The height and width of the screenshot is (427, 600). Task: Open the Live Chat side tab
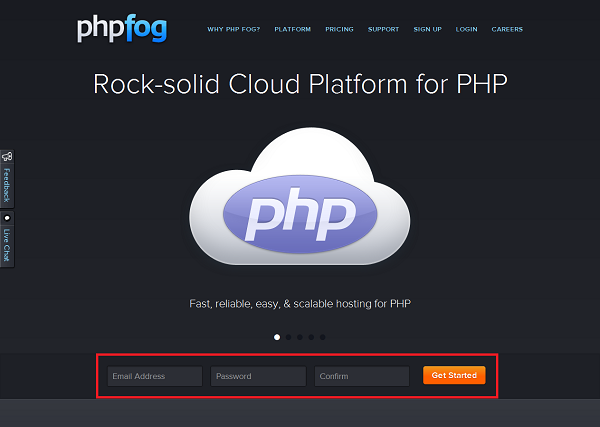pyautogui.click(x=7, y=239)
